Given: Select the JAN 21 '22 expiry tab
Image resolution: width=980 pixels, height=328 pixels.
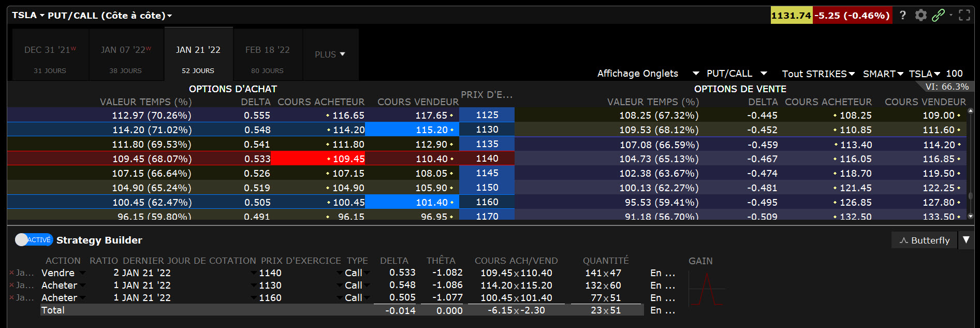Looking at the screenshot, I should point(198,55).
